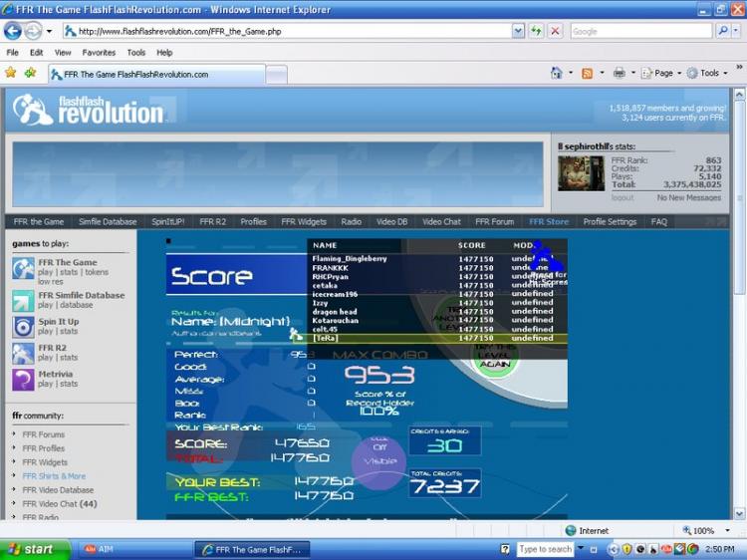The image size is (747, 560).
Task: Open Metrivia using the purple question icon
Action: click(23, 380)
